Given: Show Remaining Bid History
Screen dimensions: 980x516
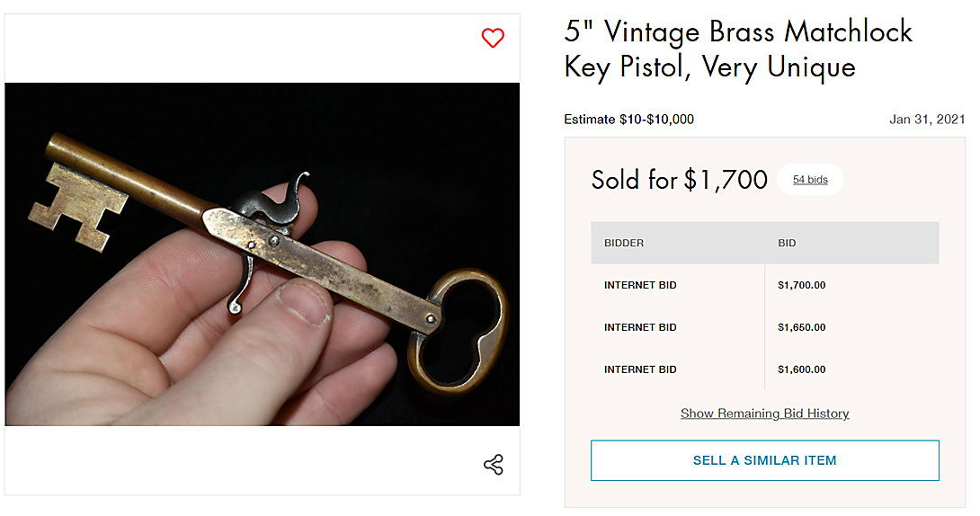Looking at the screenshot, I should tap(764, 414).
